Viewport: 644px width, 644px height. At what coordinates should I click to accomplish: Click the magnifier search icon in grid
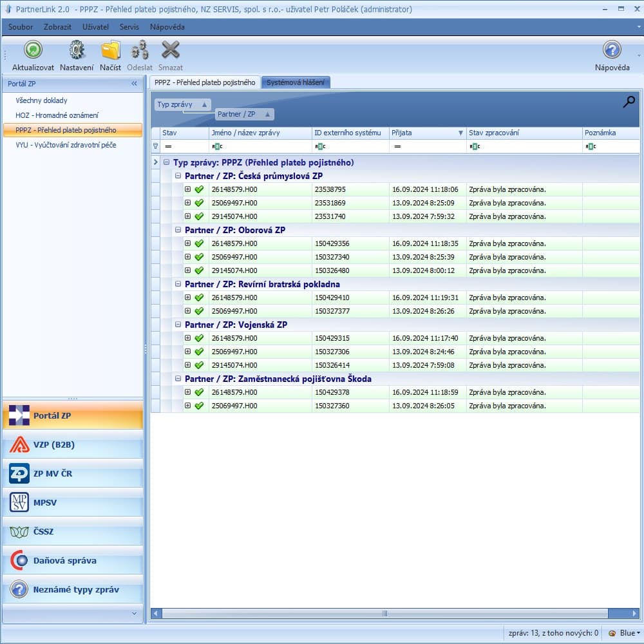[629, 102]
